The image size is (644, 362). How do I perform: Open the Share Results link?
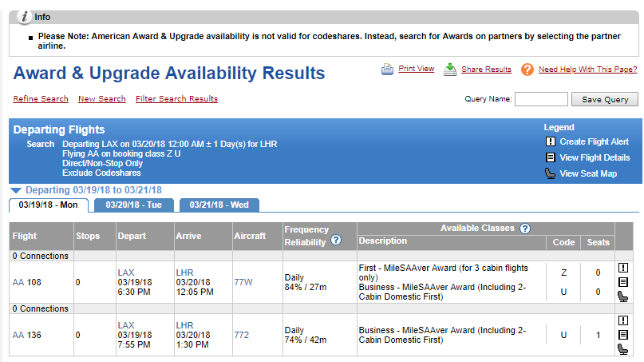pos(486,69)
